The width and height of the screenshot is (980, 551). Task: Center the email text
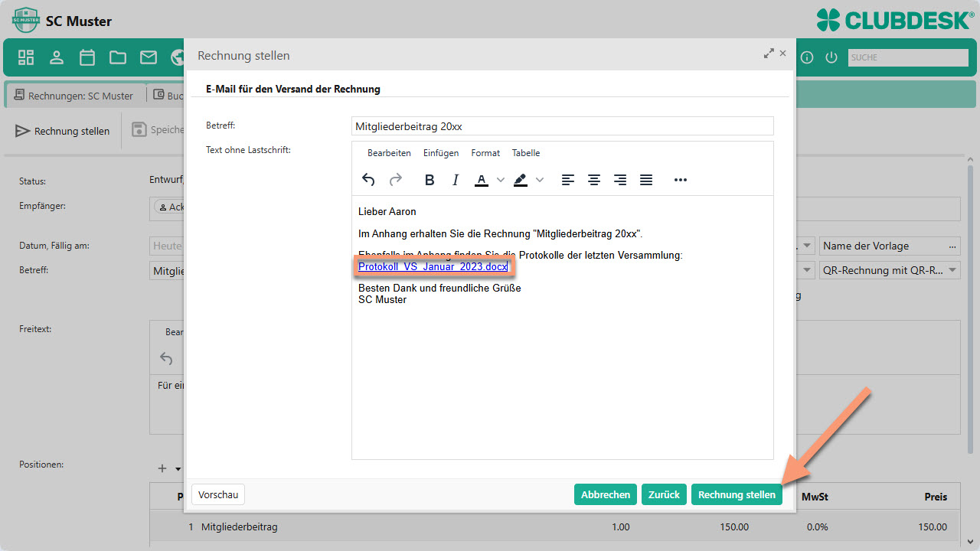pyautogui.click(x=594, y=180)
